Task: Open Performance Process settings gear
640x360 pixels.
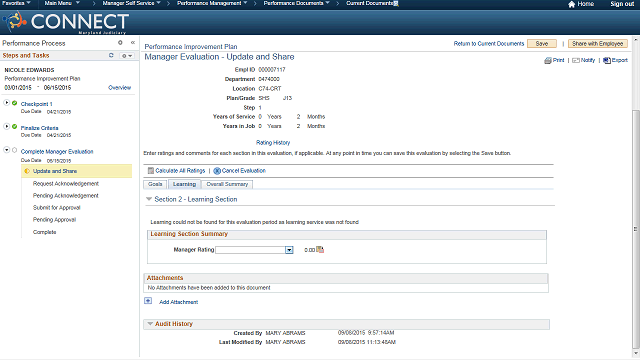Action: [x=120, y=42]
